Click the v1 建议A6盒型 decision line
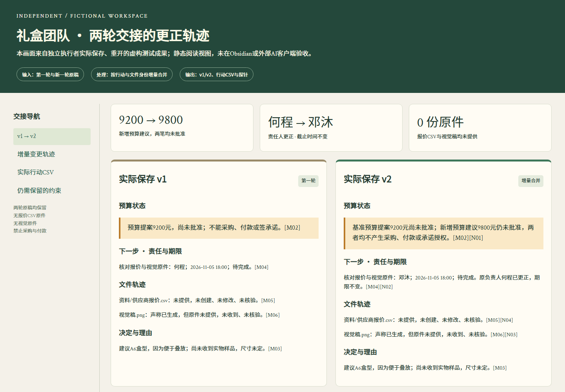This screenshot has width=565, height=392. pyautogui.click(x=200, y=349)
